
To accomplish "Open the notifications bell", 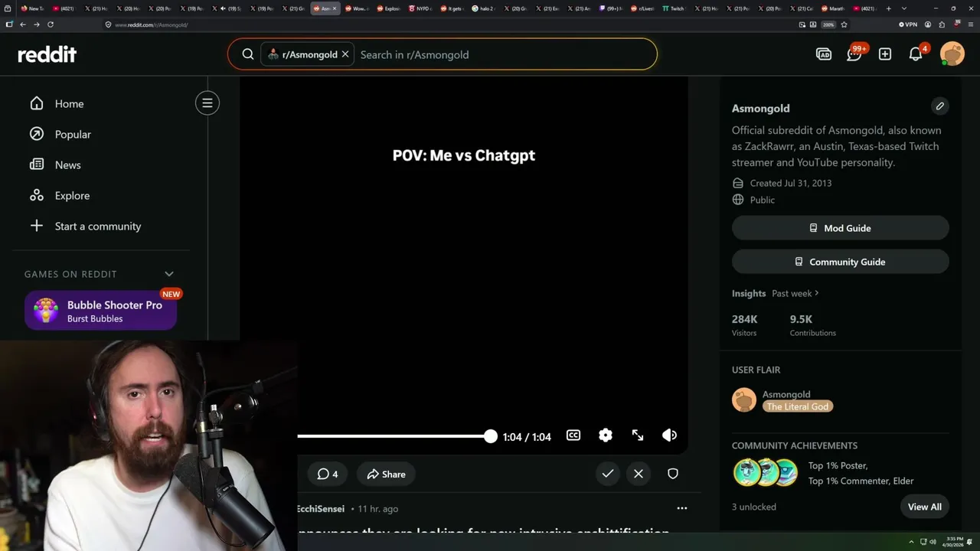I will (916, 54).
